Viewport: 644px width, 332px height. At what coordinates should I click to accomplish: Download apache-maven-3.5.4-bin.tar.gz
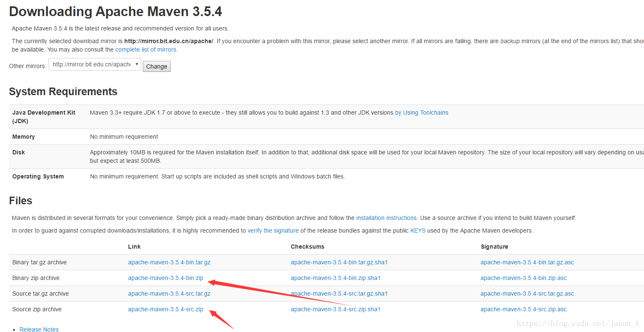click(x=169, y=262)
